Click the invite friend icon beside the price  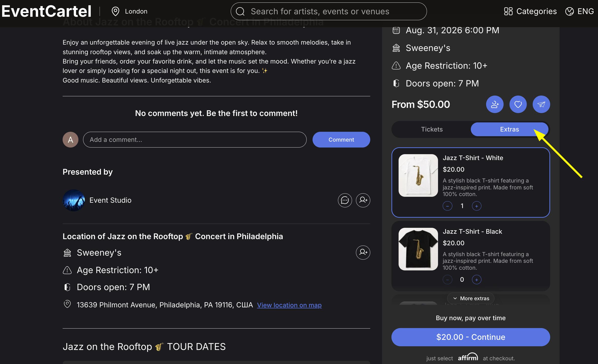click(x=495, y=104)
